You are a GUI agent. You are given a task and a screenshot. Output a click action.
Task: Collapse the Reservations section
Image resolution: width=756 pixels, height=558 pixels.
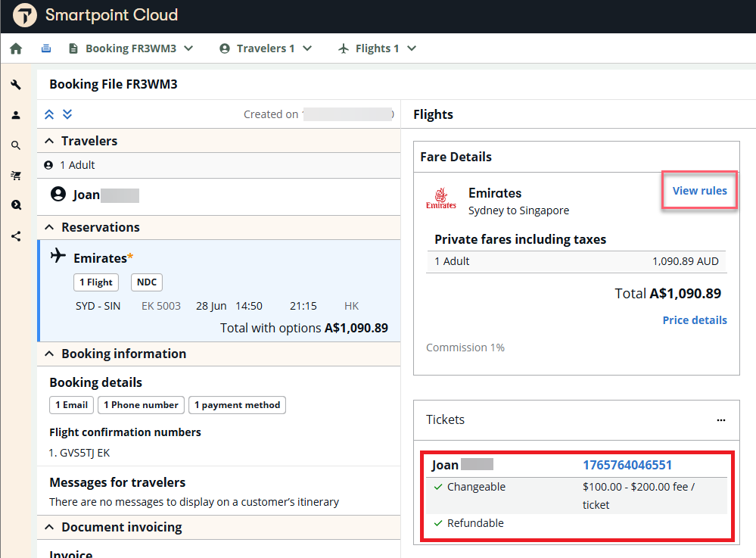tap(50, 227)
